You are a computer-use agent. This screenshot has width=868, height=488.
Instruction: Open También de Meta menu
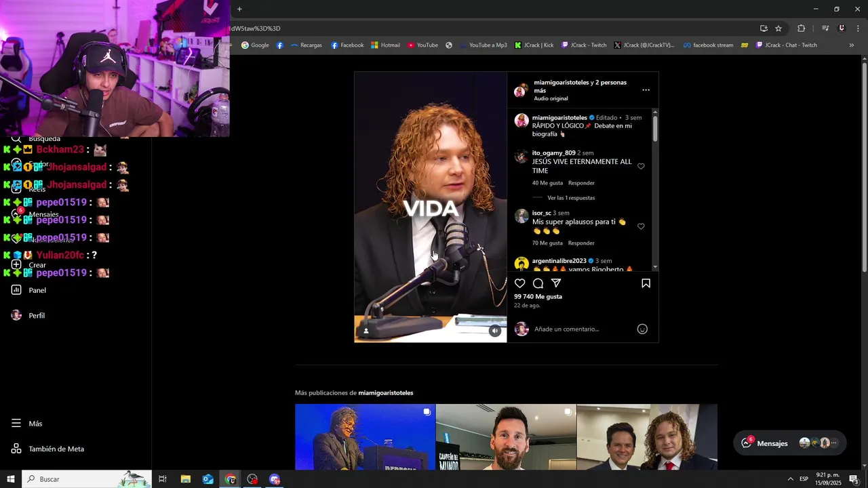pyautogui.click(x=56, y=449)
